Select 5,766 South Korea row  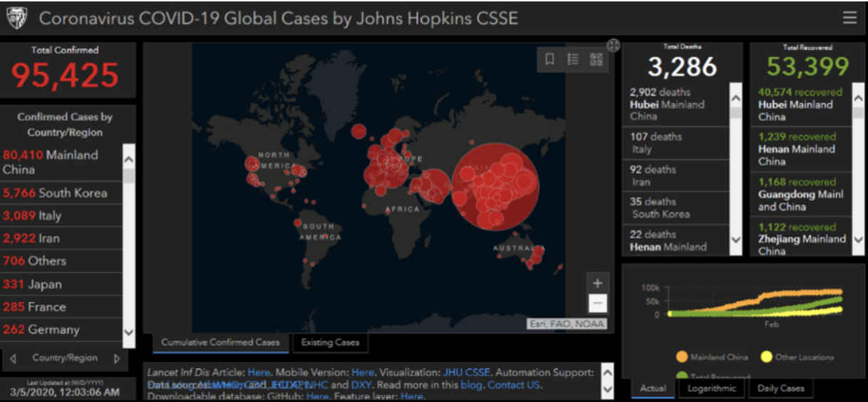tap(62, 192)
